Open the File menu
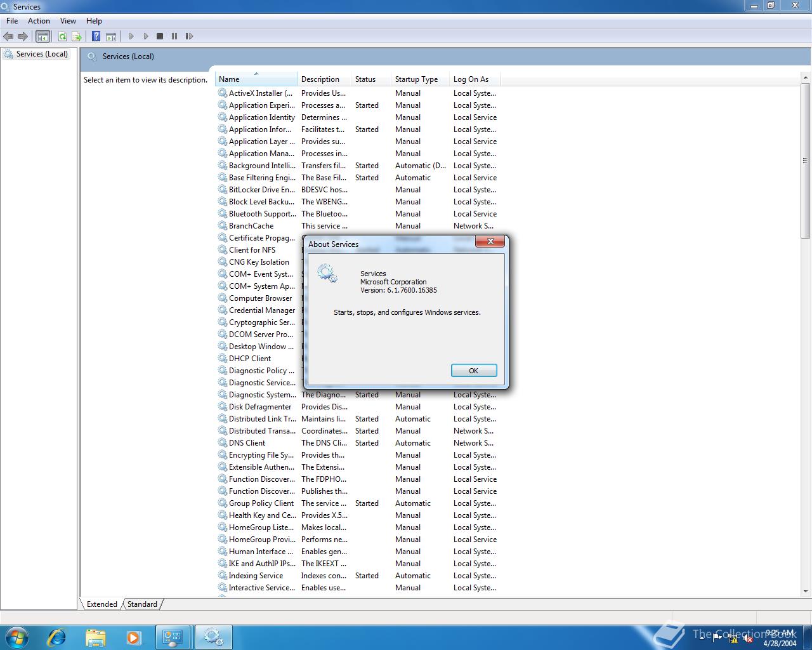Screen dimensions: 812x650 (12, 21)
